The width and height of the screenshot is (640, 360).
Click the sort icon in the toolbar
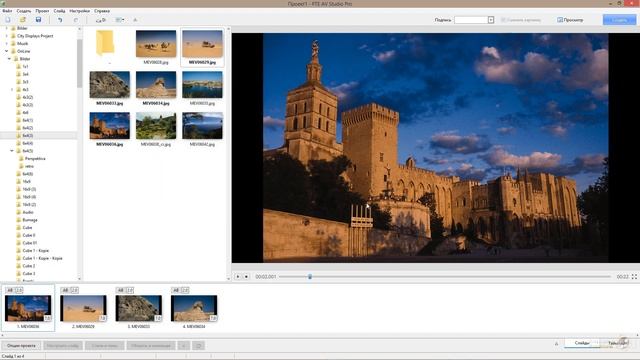(x=135, y=20)
